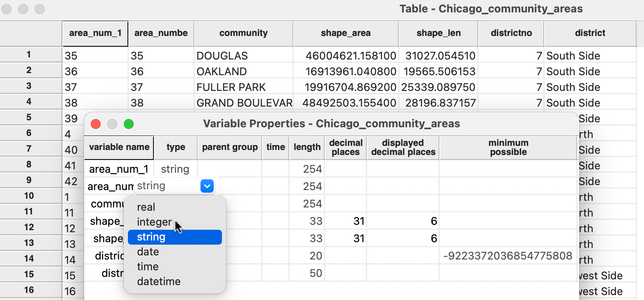Click shape_len value 28196.837157
The image size is (644, 300).
(x=439, y=103)
